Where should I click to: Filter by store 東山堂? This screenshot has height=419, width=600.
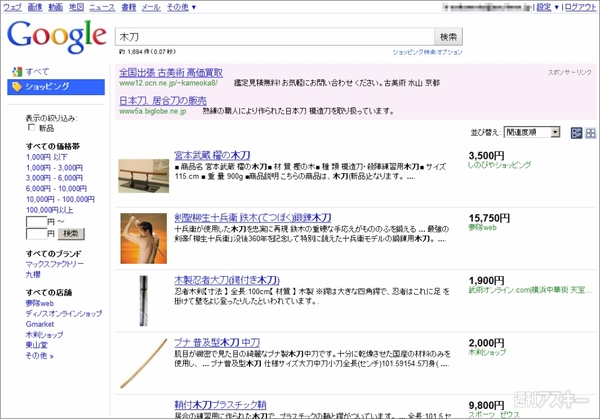click(37, 345)
